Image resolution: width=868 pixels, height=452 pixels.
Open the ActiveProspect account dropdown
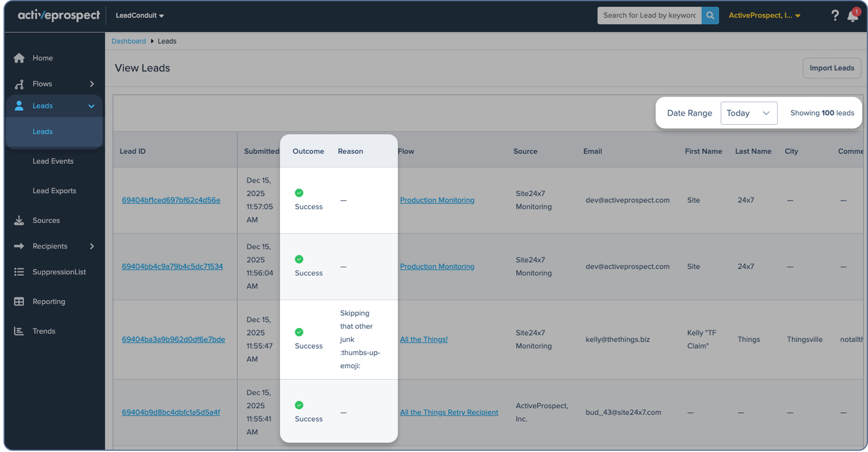[x=764, y=15]
